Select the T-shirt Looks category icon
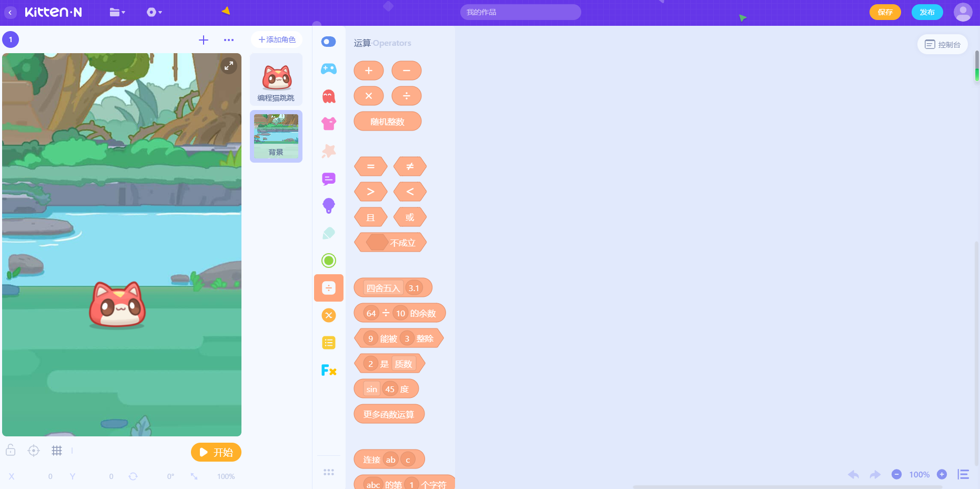Image resolution: width=980 pixels, height=489 pixels. (x=328, y=124)
